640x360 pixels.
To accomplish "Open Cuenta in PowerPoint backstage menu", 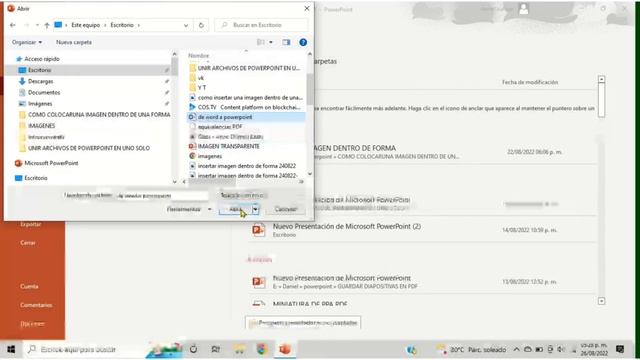I will click(29, 287).
